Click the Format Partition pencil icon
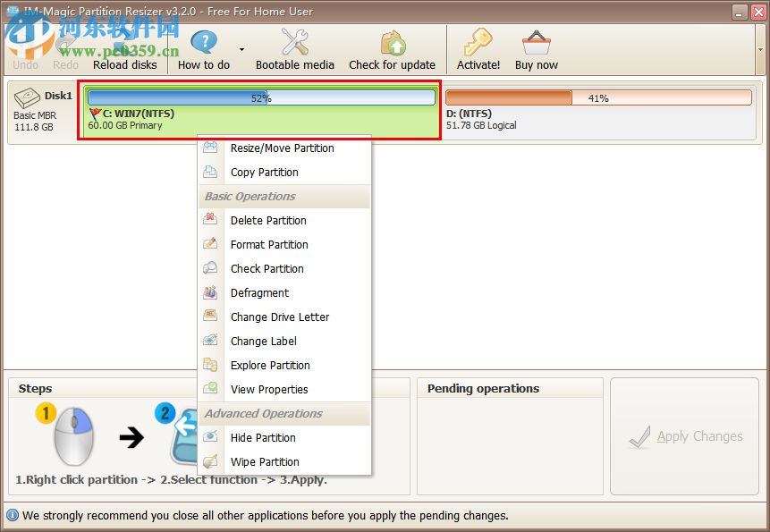The height and width of the screenshot is (532, 770). [210, 243]
